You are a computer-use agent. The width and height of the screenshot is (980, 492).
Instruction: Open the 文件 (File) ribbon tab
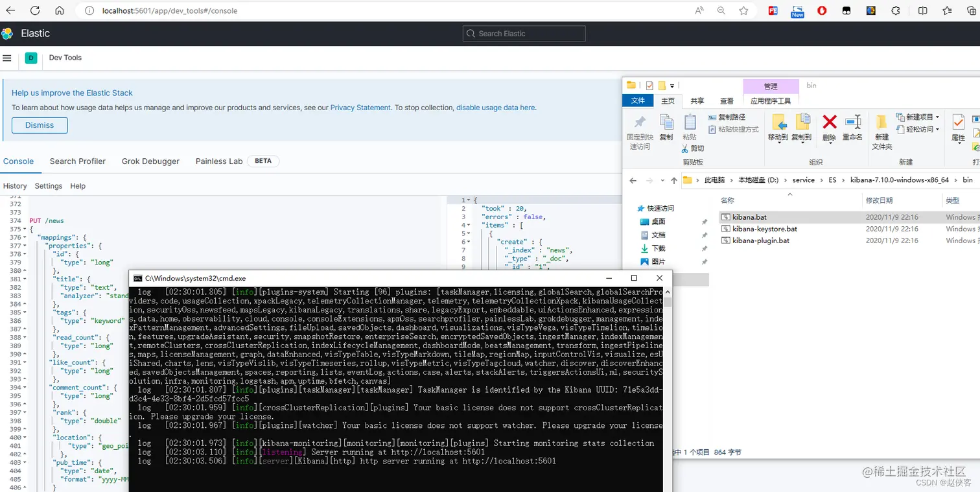(x=638, y=100)
